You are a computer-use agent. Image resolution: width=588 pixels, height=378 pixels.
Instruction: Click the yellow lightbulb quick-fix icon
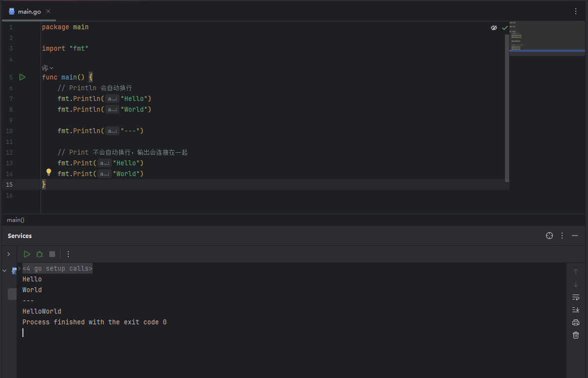(x=49, y=172)
